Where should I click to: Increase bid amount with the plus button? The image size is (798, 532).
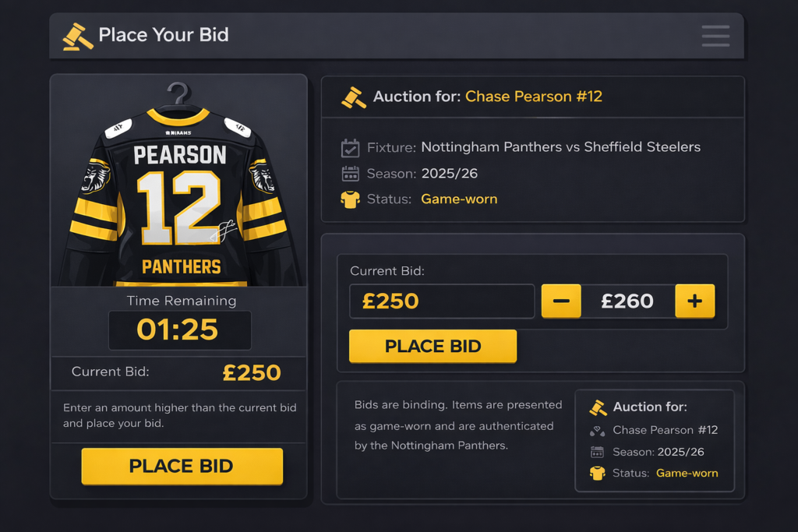coord(694,301)
